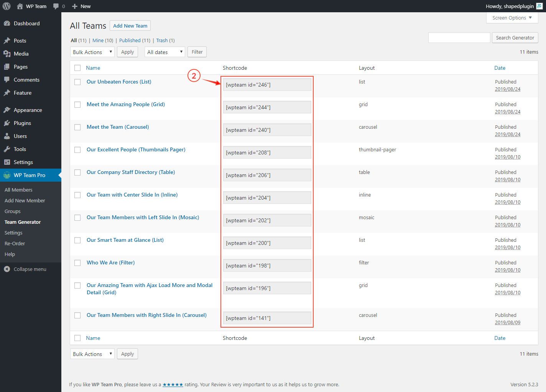The height and width of the screenshot is (392, 546).
Task: Select all teams with header checkbox
Action: [77, 68]
